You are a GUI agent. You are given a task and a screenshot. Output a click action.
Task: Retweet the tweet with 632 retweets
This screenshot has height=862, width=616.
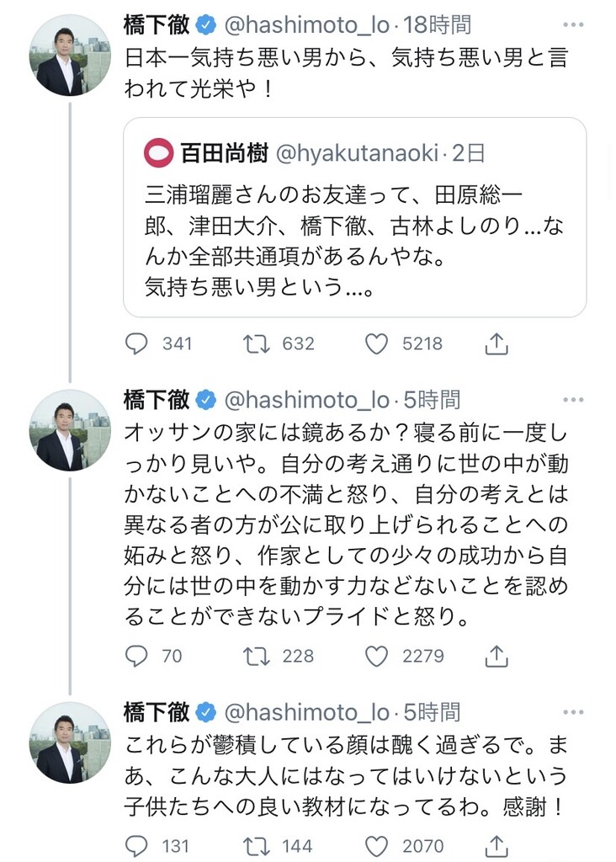point(254,343)
